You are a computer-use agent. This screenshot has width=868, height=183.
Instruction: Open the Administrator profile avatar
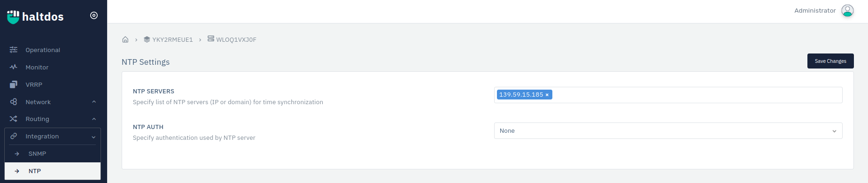(x=847, y=11)
